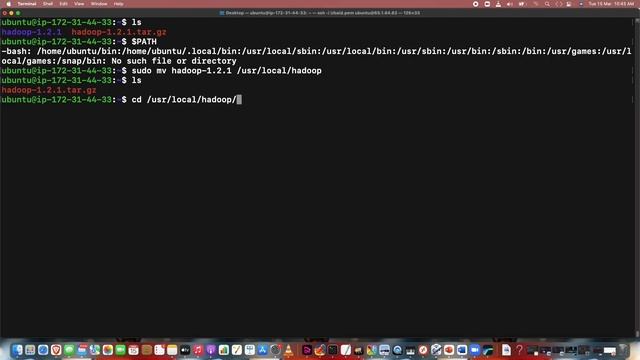Open Finder from the dock

click(x=17, y=350)
